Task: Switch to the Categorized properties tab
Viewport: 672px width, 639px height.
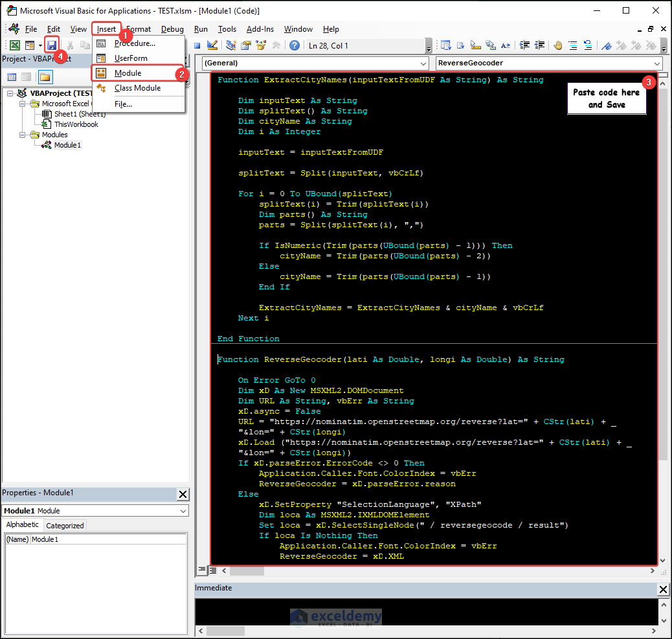Action: (x=65, y=526)
